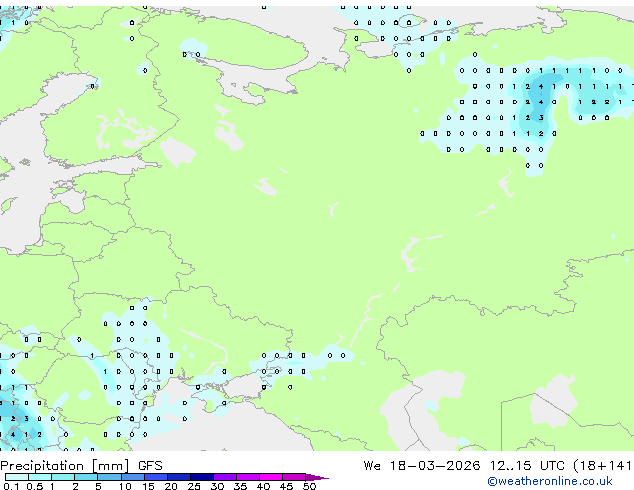
Task: Pick the legend swatch between 5 and 10
Action: pos(110,477)
